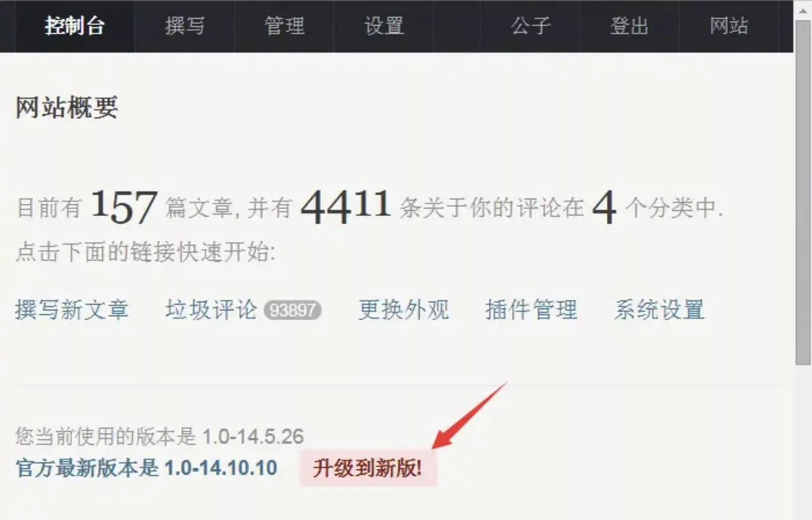Click the 撰写新文章 quick link
812x520 pixels.
[71, 310]
